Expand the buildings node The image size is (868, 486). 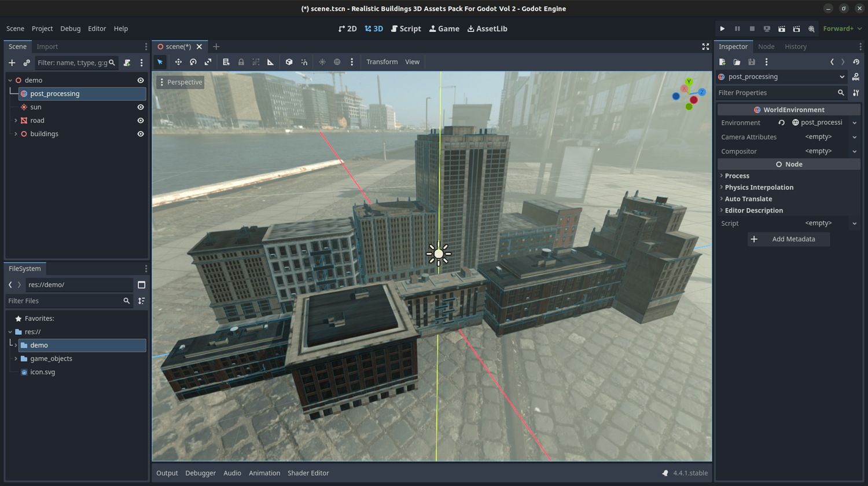coord(16,134)
